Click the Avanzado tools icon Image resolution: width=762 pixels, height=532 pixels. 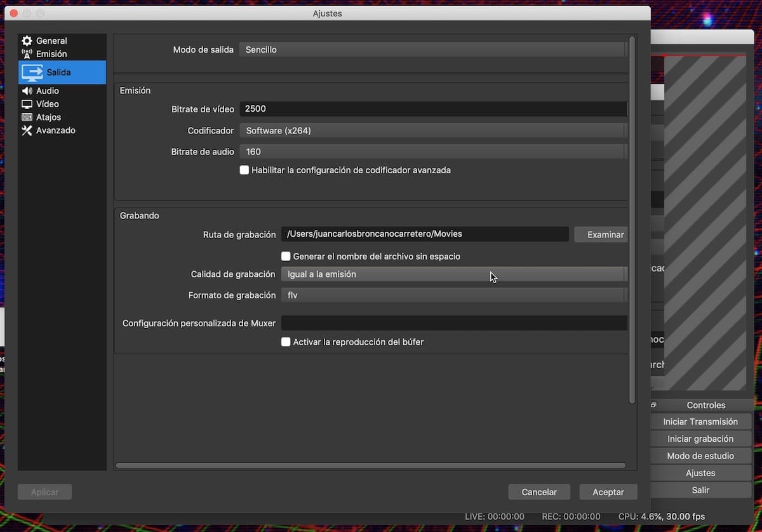[27, 130]
